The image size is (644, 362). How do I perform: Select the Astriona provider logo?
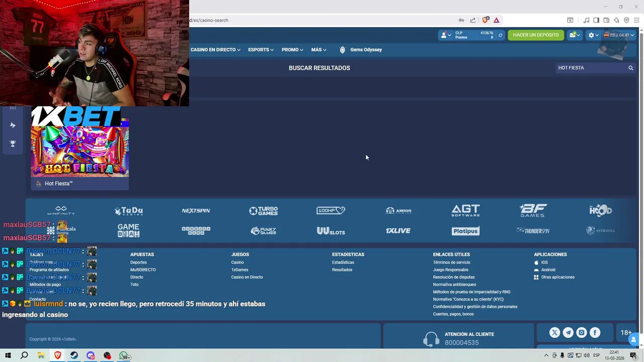pos(600,231)
